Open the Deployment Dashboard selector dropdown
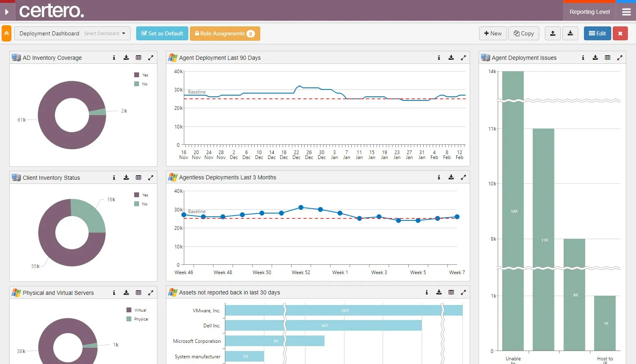Image resolution: width=636 pixels, height=364 pixels. 72,33
